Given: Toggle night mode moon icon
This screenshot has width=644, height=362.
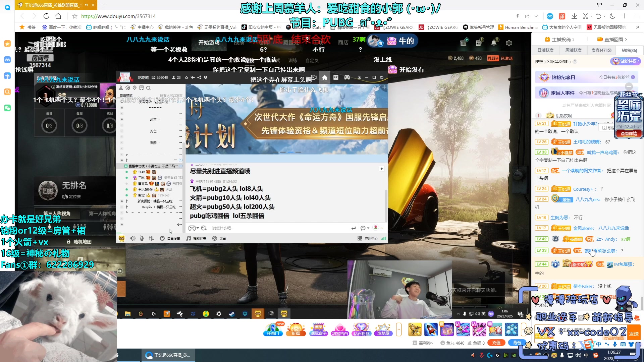Looking at the screenshot, I should tap(612, 16).
